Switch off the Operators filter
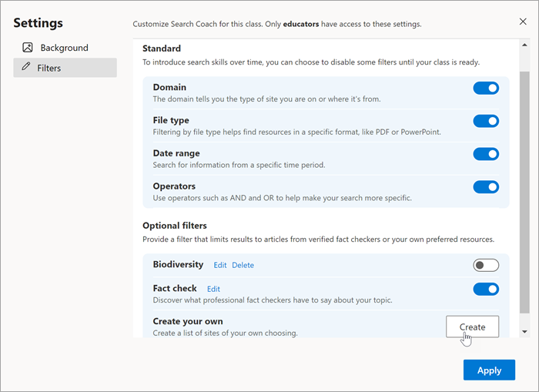Screen dimensions: 539x392 click(486, 187)
